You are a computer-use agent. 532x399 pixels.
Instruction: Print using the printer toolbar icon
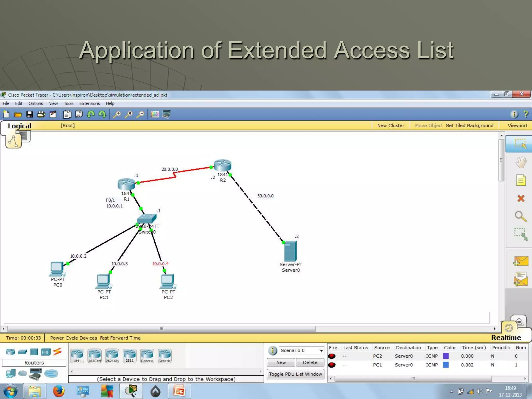pyautogui.click(x=41, y=114)
